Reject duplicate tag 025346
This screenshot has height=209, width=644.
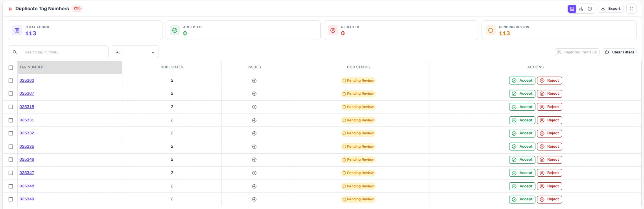tap(550, 159)
